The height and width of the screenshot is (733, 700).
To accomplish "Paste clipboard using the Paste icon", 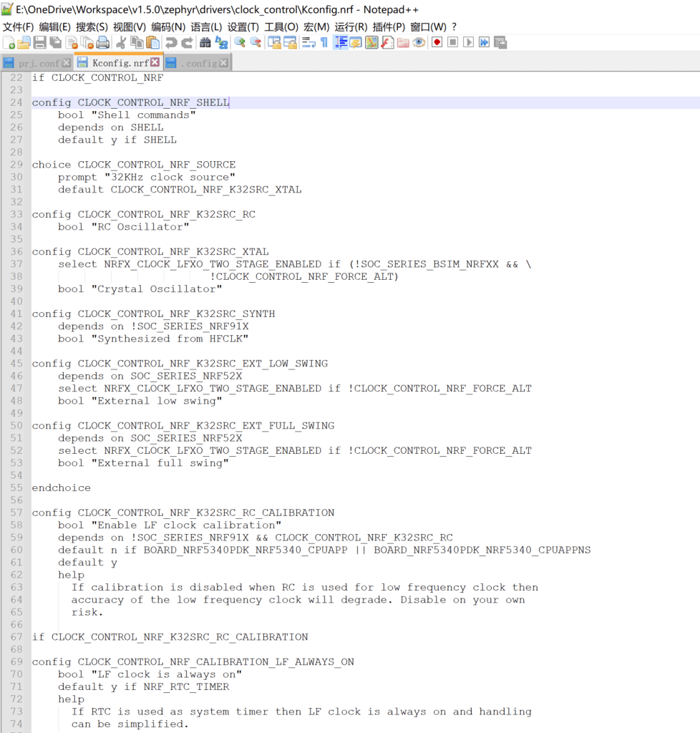I will click(152, 43).
